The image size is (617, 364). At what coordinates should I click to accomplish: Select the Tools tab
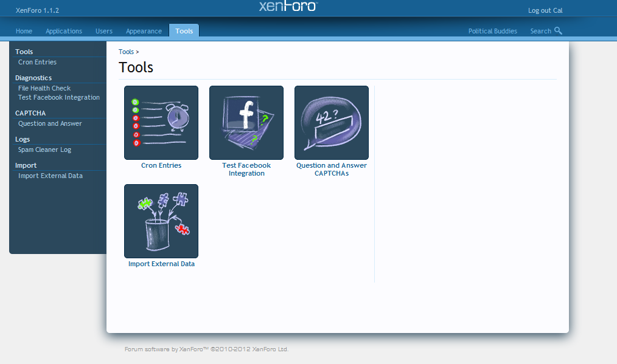click(x=184, y=31)
